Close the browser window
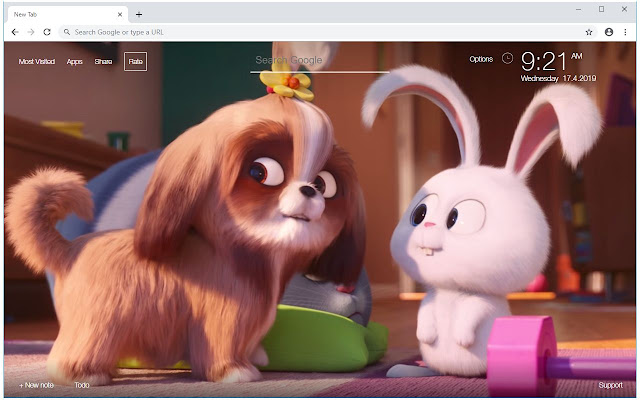 [x=624, y=9]
